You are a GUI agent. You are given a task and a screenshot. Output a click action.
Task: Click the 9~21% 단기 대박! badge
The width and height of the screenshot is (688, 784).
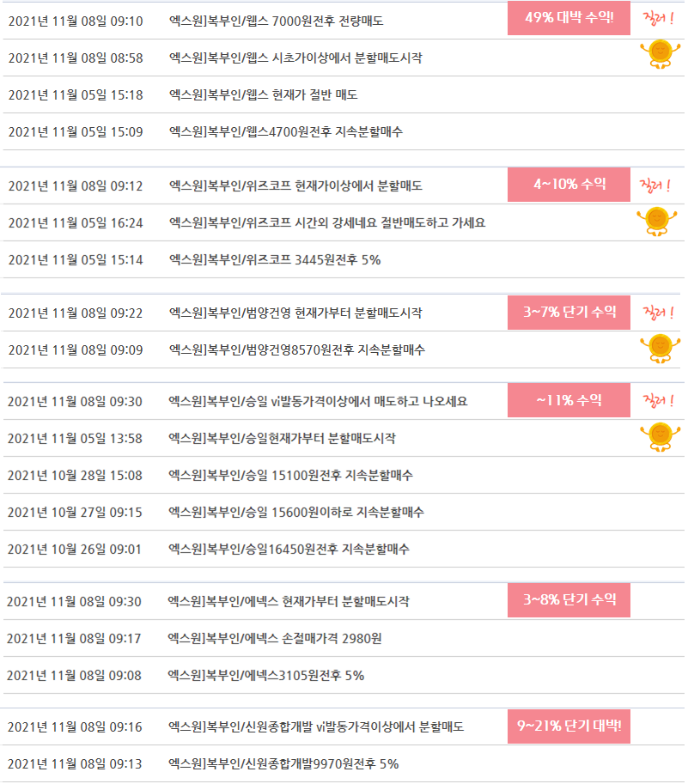(x=569, y=726)
